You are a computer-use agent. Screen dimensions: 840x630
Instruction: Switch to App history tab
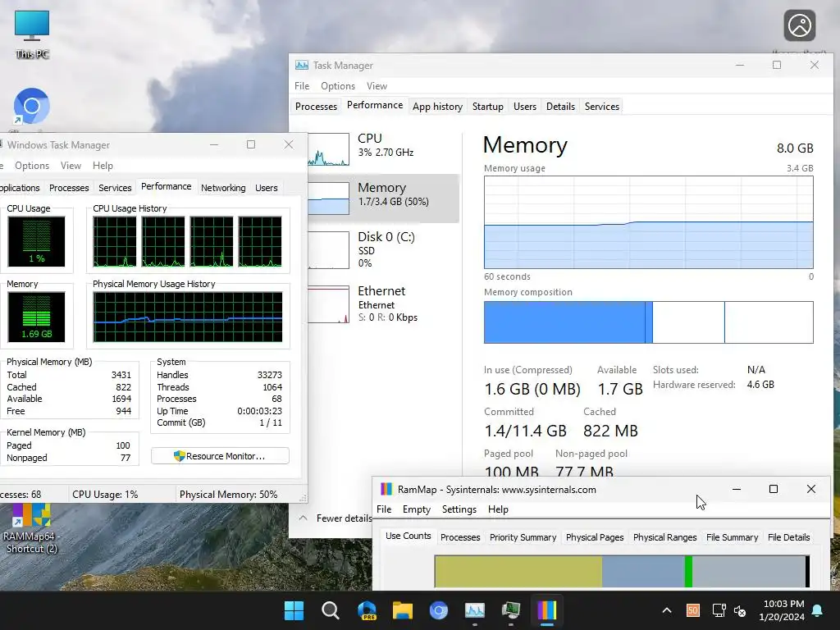pyautogui.click(x=437, y=107)
